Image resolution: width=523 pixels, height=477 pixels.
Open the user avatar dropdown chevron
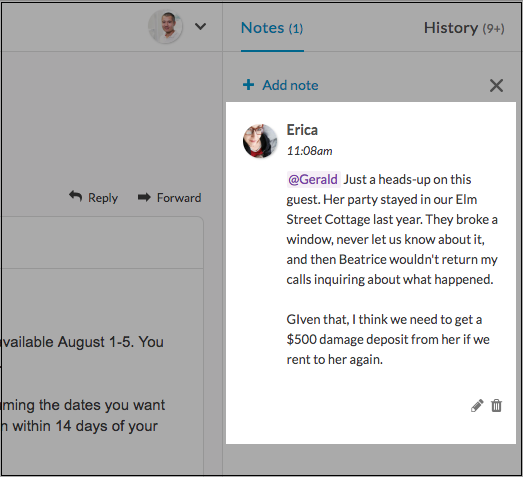[x=200, y=26]
